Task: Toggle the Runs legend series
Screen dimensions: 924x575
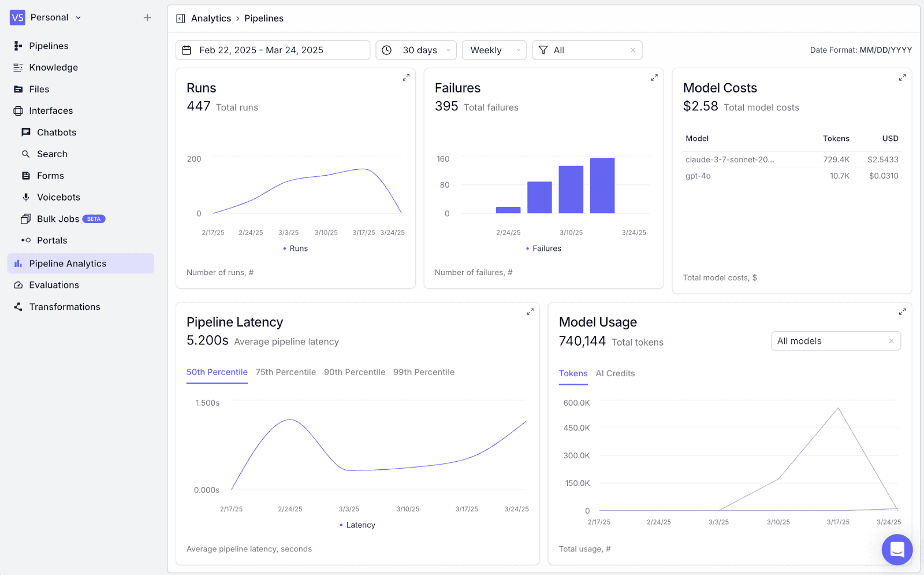Action: tap(295, 248)
